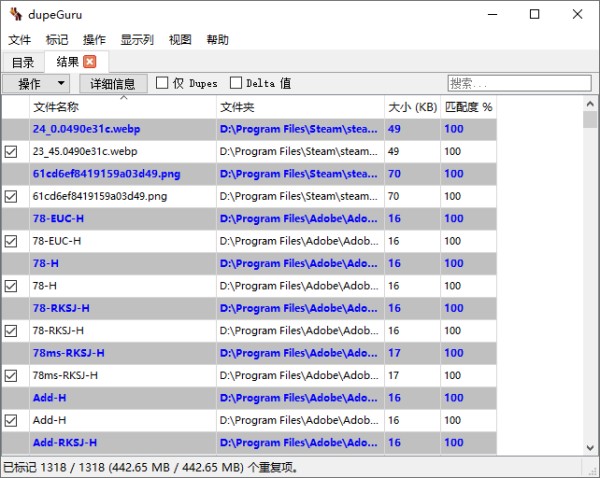Open the 操作 dropdown button
This screenshot has width=600, height=478.
click(x=36, y=83)
